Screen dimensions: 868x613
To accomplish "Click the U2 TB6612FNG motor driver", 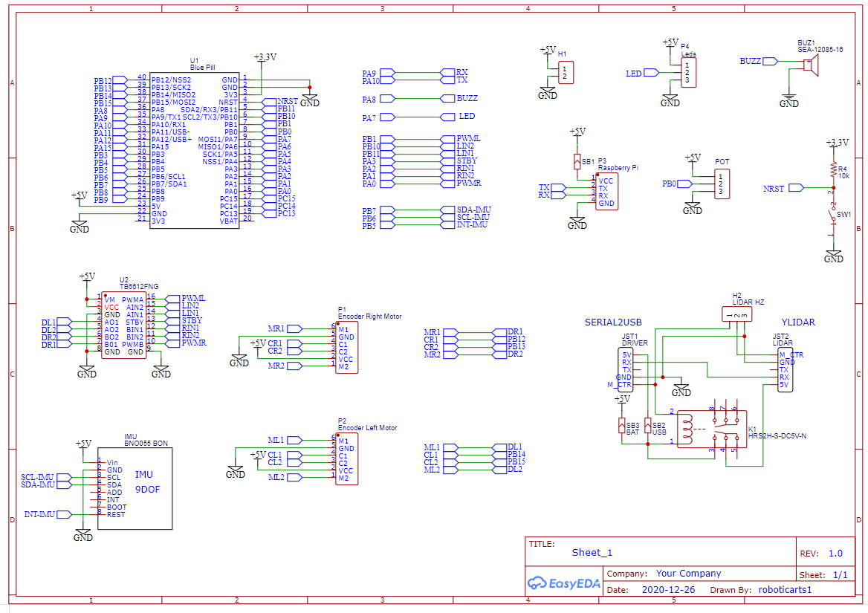I will click(x=123, y=325).
